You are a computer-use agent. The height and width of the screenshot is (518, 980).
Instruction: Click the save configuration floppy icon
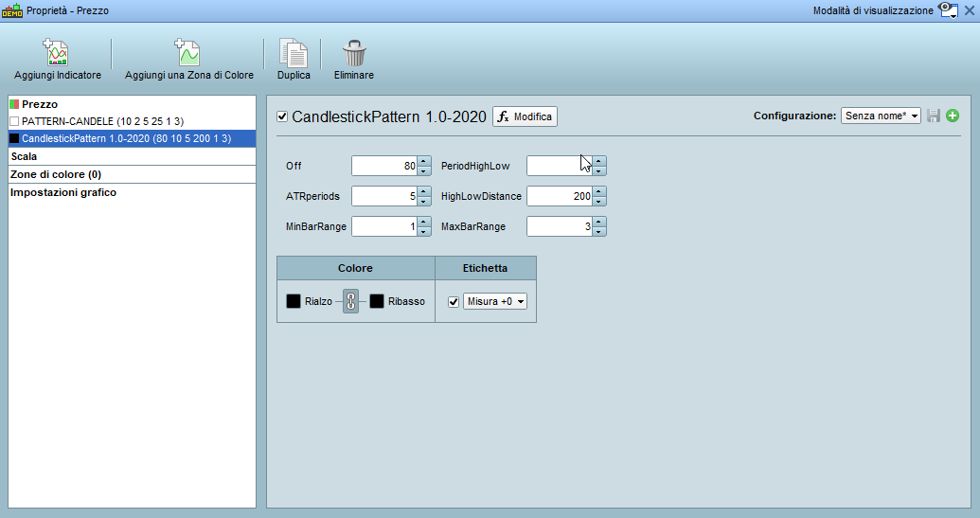[934, 116]
